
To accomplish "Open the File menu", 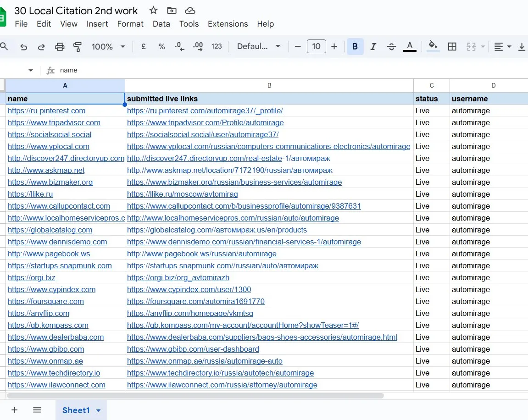I will 21,24.
